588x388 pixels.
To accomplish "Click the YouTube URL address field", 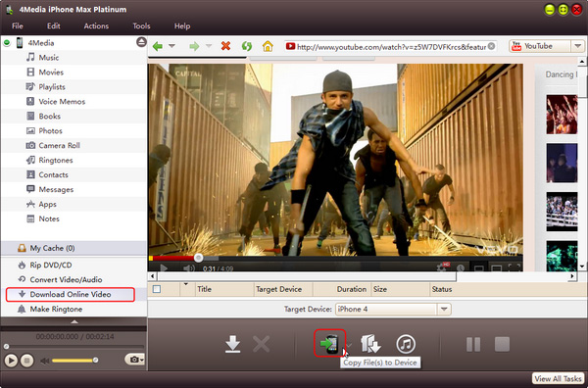I will [x=391, y=46].
